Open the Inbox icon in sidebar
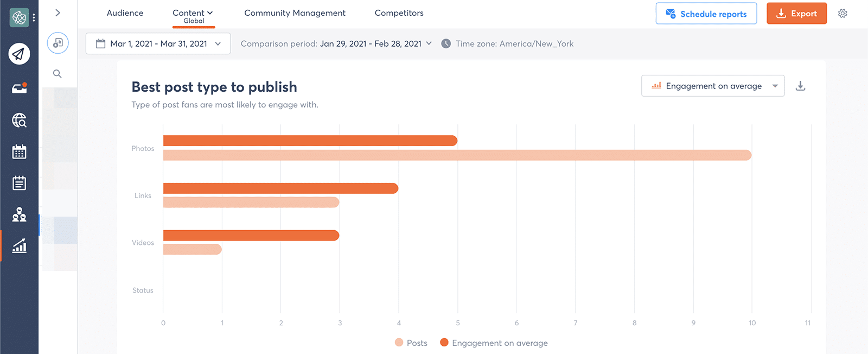The height and width of the screenshot is (354, 868). click(x=20, y=88)
